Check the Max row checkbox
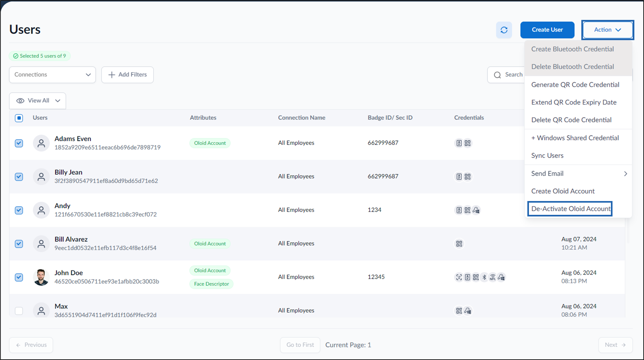Image resolution: width=644 pixels, height=360 pixels. [x=19, y=311]
